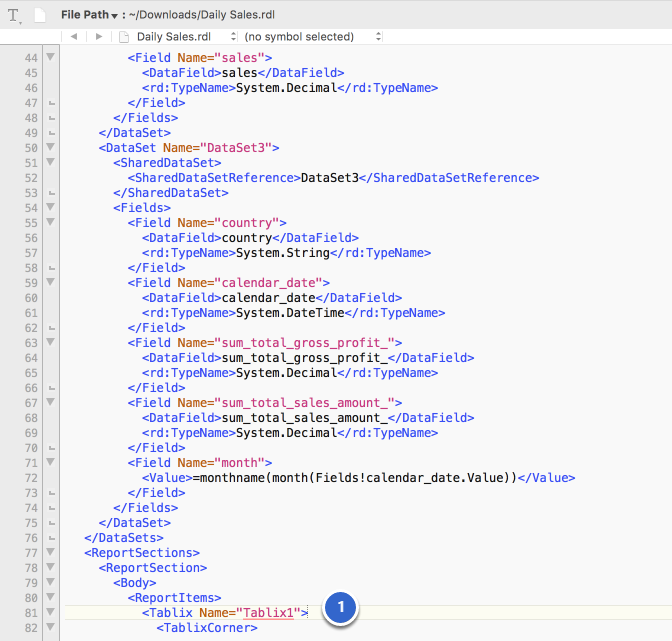This screenshot has width=672, height=641.
Task: Open the File Path dropdown menu
Action: (x=87, y=15)
